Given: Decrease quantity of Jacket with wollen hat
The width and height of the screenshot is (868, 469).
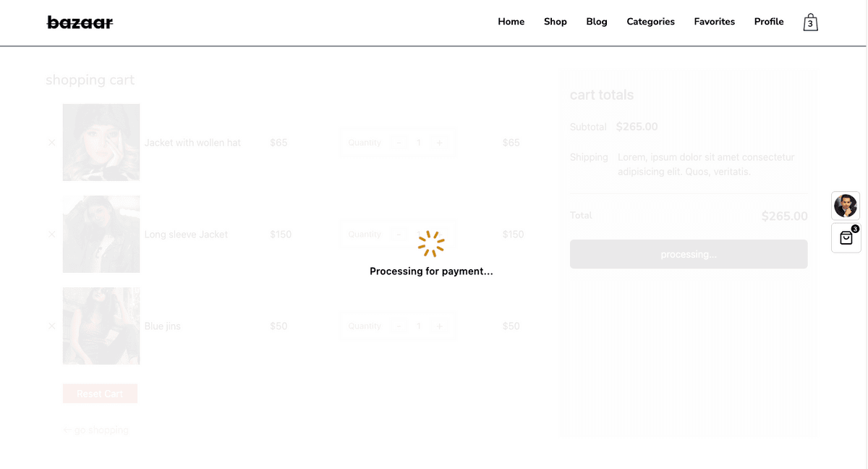Looking at the screenshot, I should (x=399, y=143).
